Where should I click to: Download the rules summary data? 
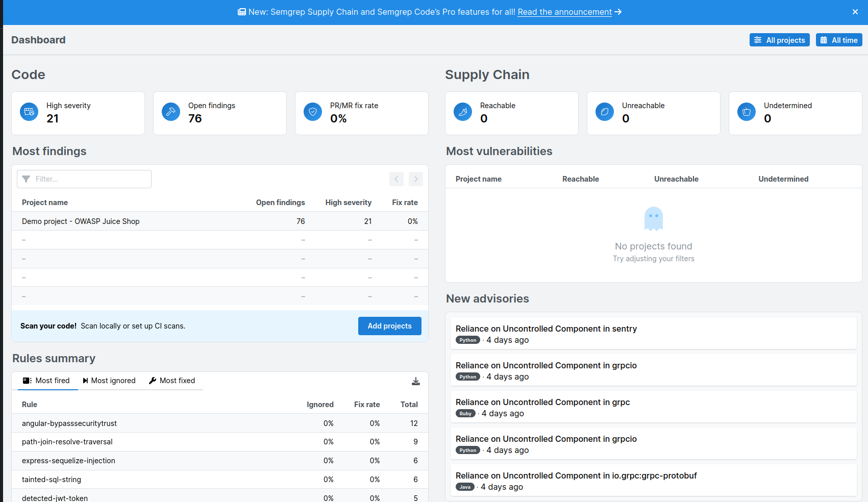click(x=416, y=381)
